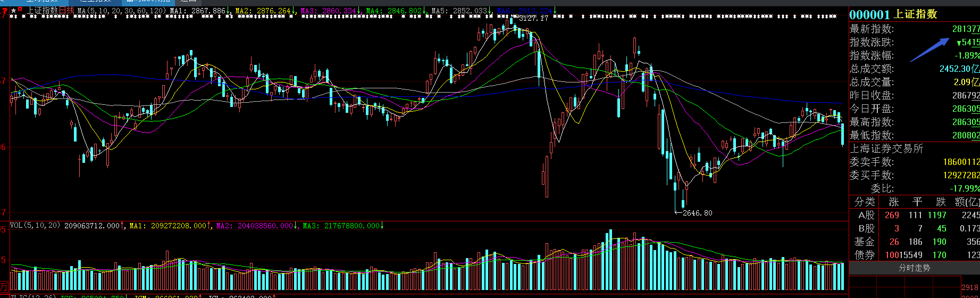The image size is (980, 298).
Task: Select the 债券 row in category table
Action: click(865, 255)
